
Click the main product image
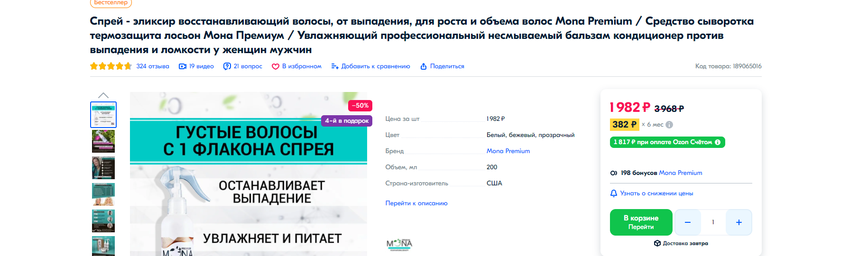pos(249,174)
